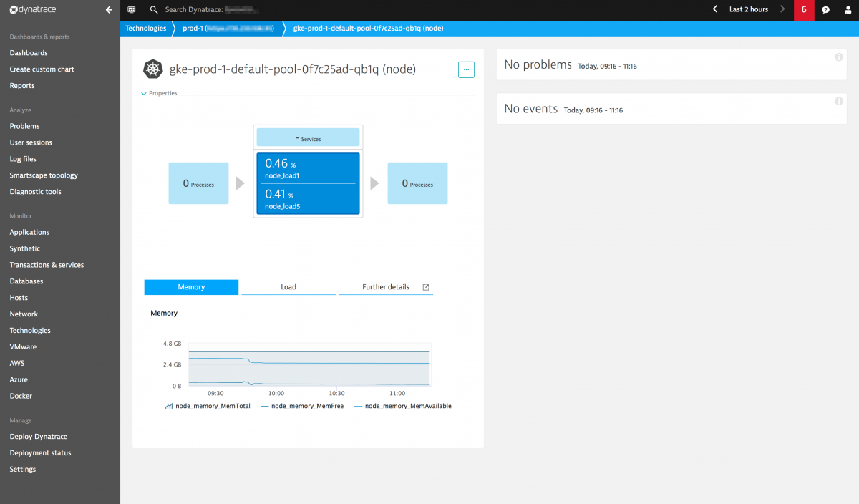This screenshot has width=859, height=504.
Task: Open the Last 2 hours timeframe selector
Action: (x=748, y=10)
